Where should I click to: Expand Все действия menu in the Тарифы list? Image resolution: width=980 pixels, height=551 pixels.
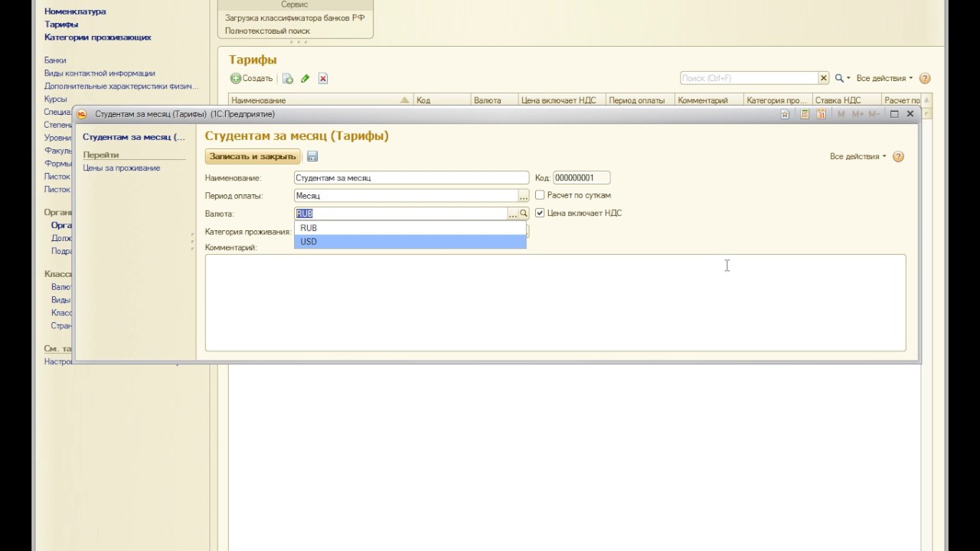884,78
